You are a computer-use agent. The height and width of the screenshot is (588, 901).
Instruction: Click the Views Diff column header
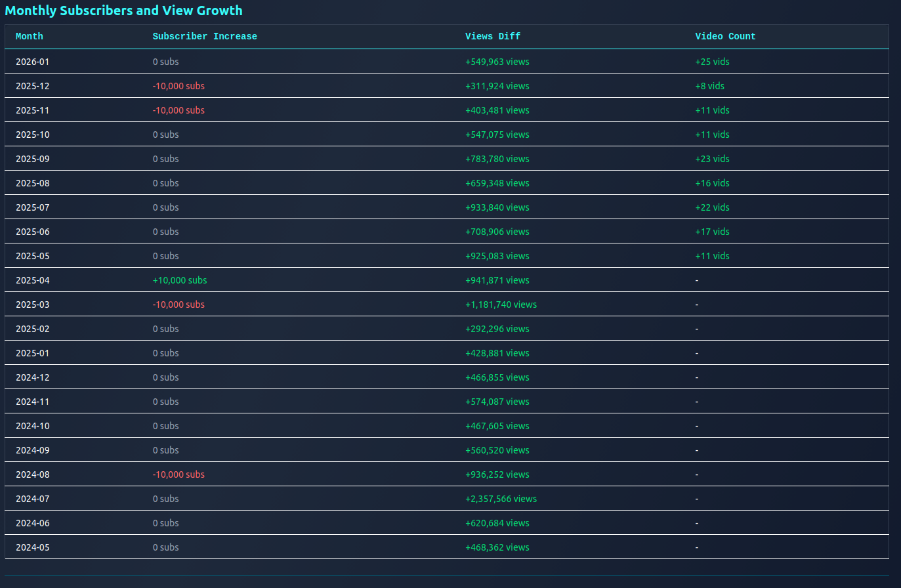click(493, 37)
